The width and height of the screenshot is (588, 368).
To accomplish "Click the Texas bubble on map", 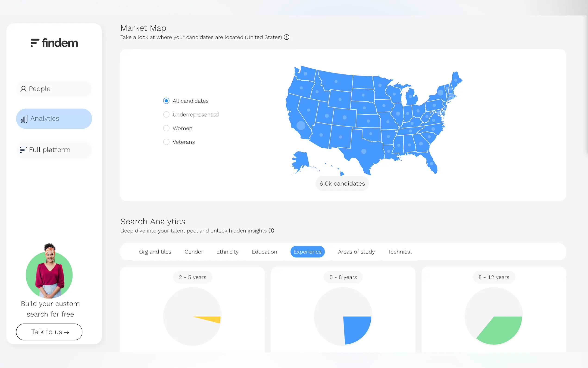I will tap(364, 151).
